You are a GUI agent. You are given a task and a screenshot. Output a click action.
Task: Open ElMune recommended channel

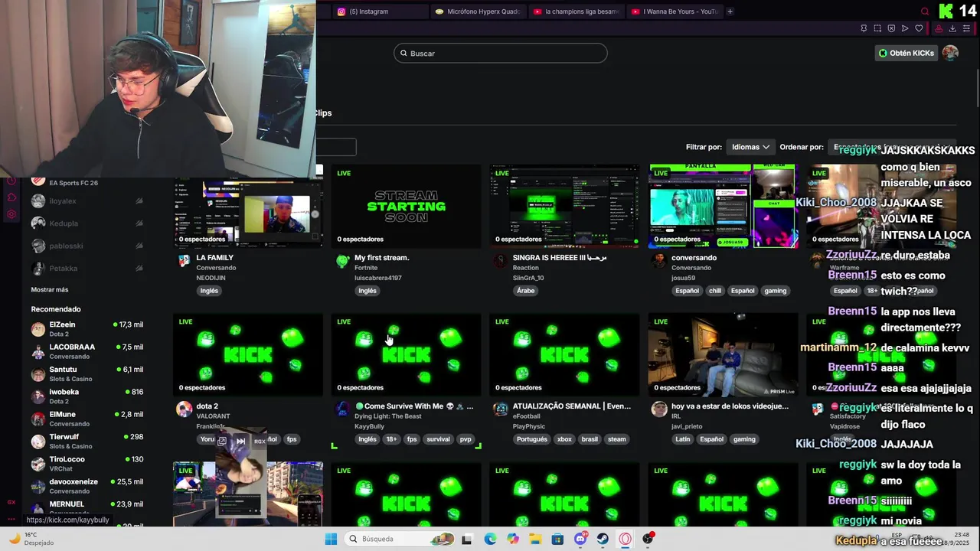pos(87,419)
